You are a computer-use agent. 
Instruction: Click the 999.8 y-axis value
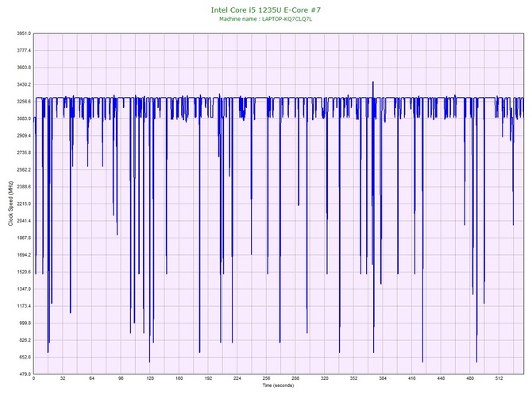25,323
